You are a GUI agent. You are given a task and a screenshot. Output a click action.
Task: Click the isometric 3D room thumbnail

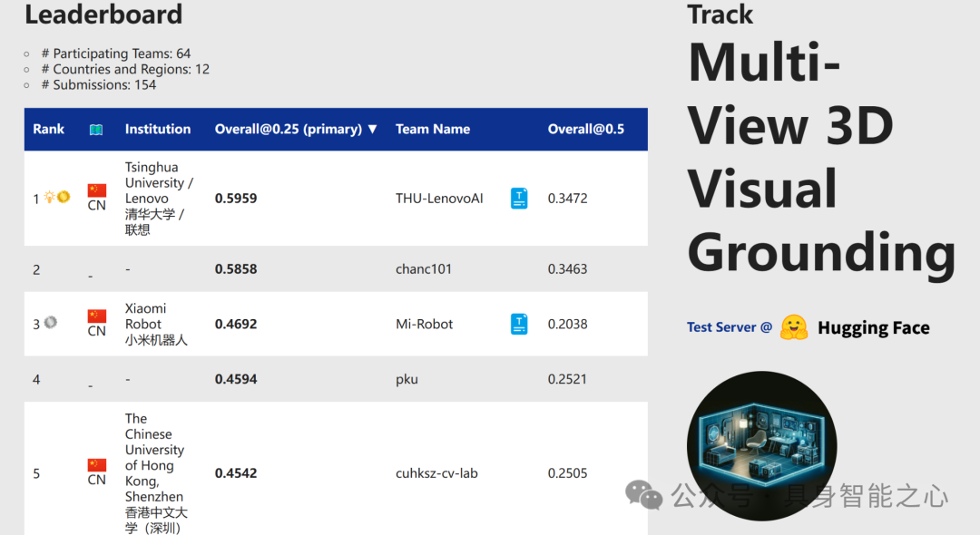762,446
